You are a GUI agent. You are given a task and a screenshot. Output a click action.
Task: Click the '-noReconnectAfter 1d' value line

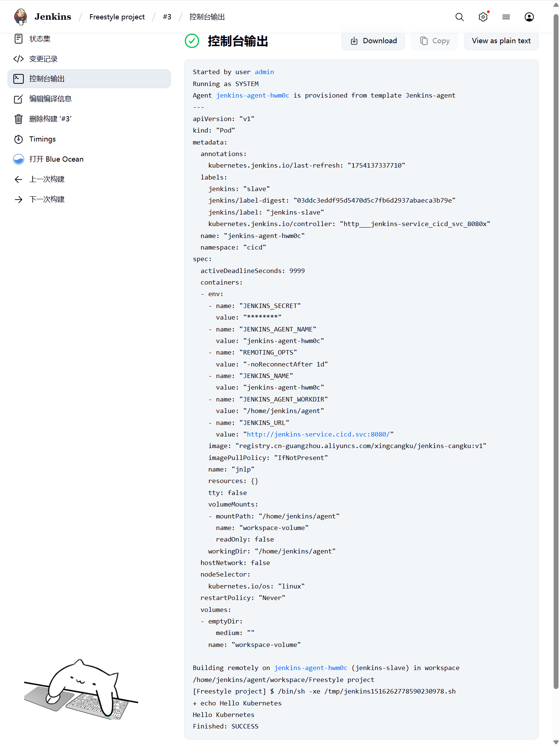(272, 364)
